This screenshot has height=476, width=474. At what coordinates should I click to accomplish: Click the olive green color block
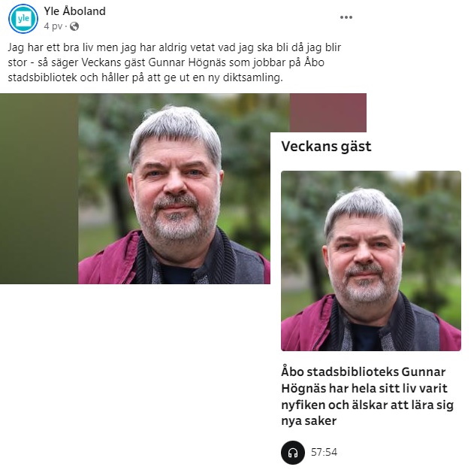coord(39,189)
